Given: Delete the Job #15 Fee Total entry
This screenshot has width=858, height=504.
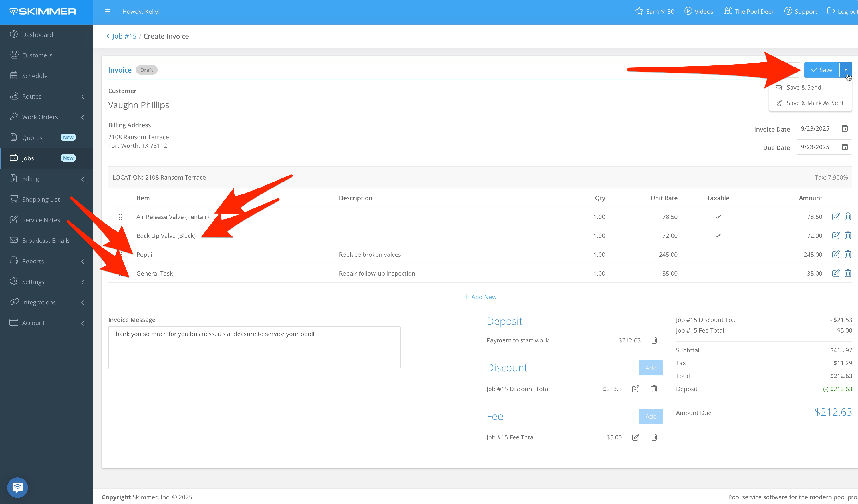Looking at the screenshot, I should (654, 437).
